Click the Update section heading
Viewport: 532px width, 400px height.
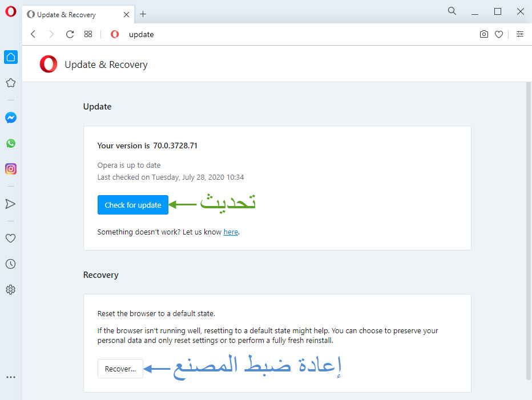coord(98,107)
